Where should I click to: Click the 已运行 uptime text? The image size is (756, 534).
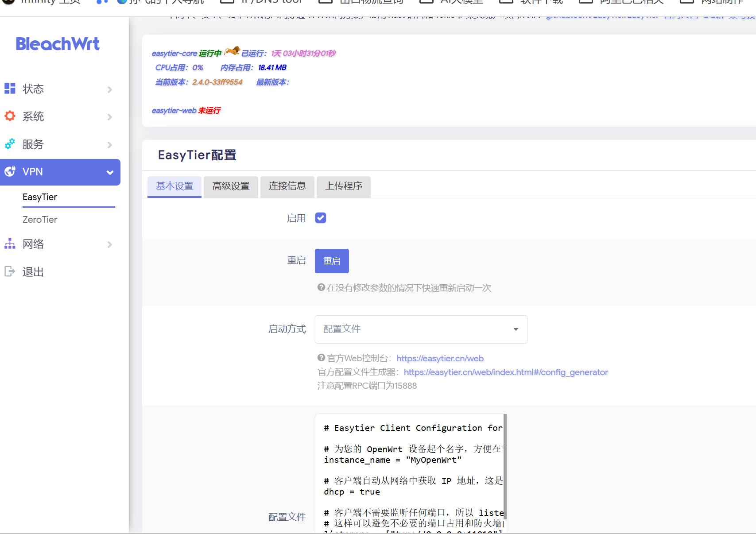coord(288,53)
